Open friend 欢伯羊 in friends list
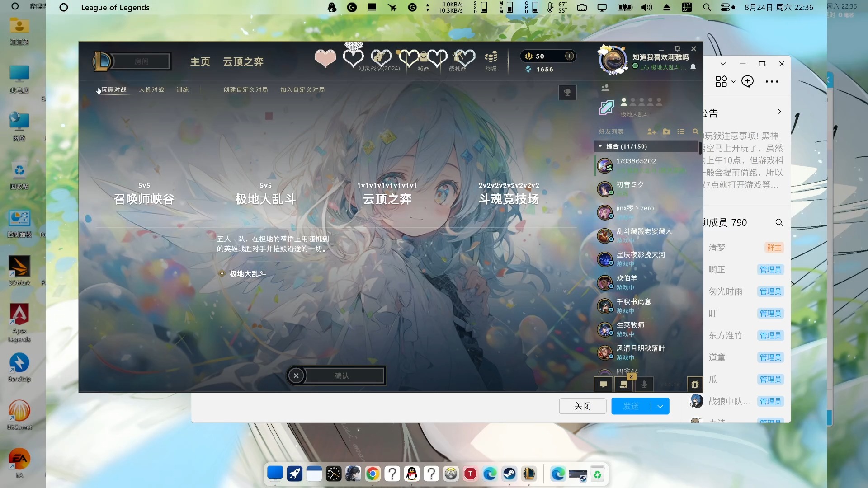This screenshot has height=488, width=868. 646,283
